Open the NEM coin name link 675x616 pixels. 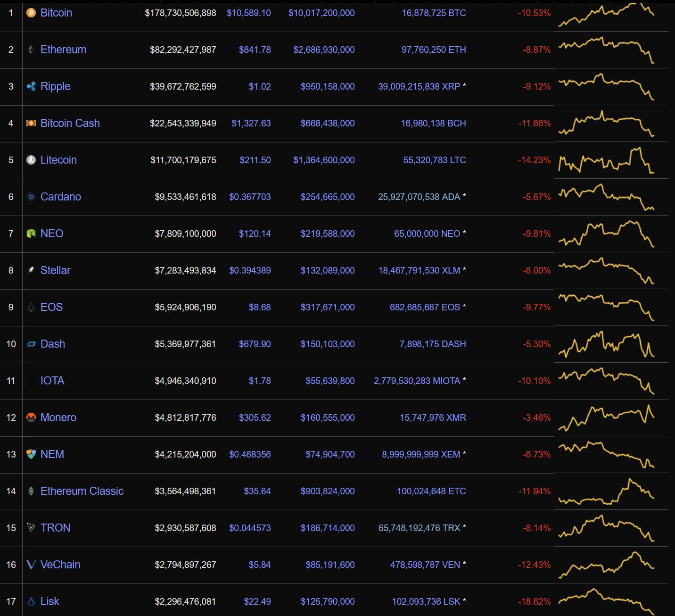pos(52,454)
